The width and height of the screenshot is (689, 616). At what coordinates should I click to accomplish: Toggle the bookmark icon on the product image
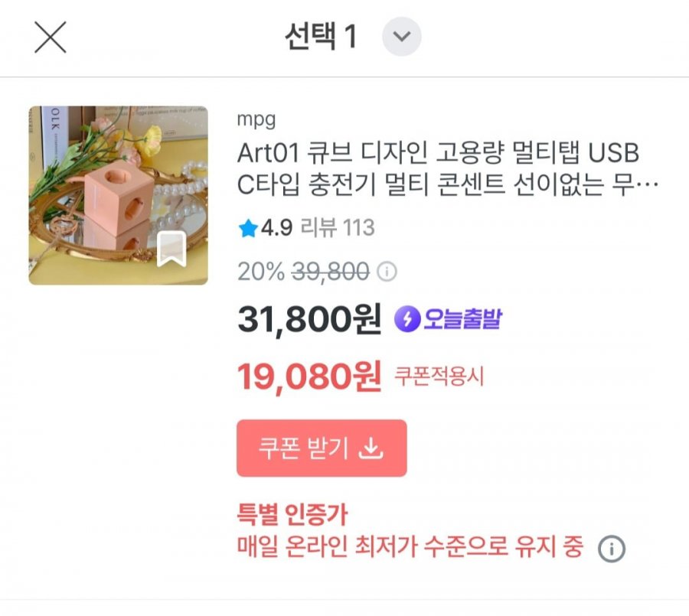171,249
